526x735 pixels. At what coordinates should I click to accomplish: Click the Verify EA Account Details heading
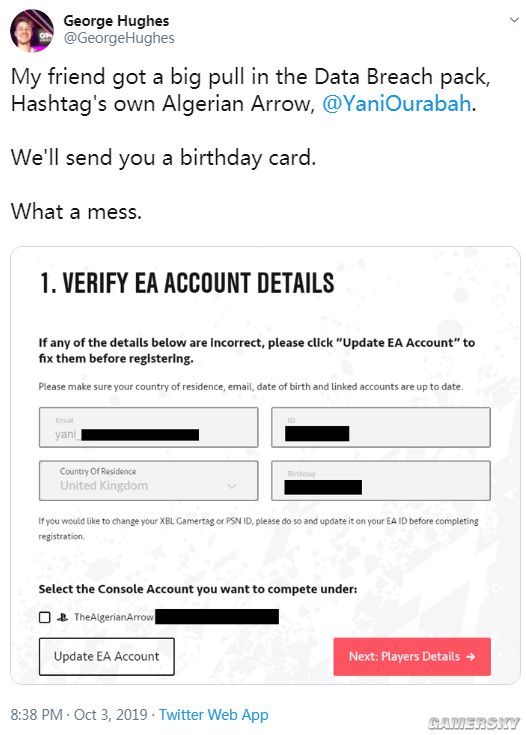click(x=187, y=283)
